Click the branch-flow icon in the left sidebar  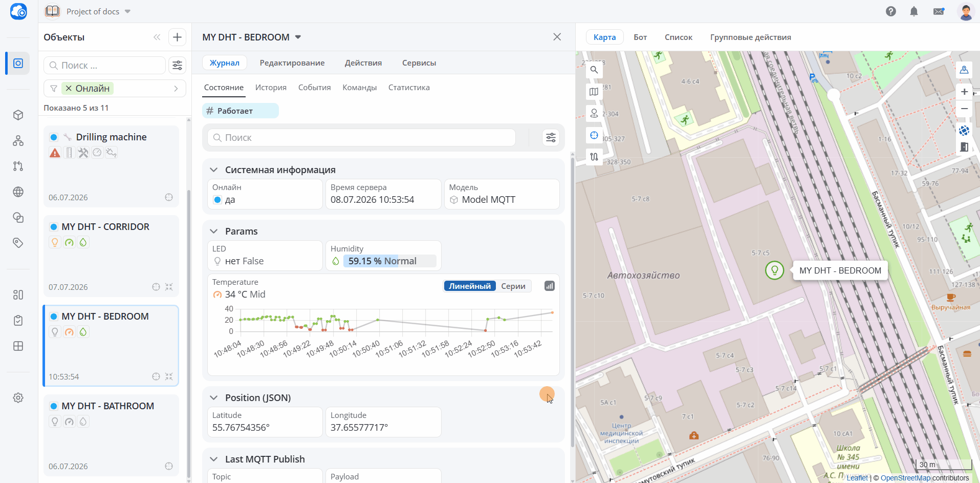point(18,166)
